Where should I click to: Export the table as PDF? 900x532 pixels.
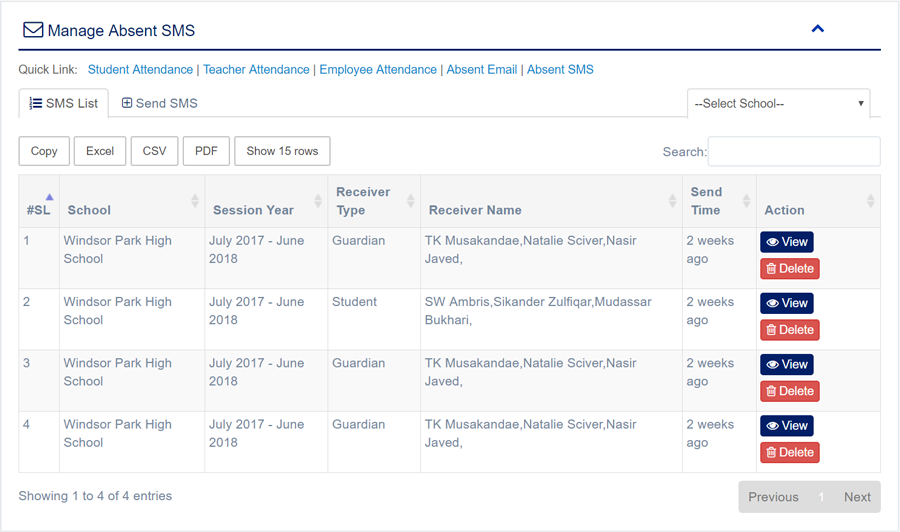pos(206,151)
